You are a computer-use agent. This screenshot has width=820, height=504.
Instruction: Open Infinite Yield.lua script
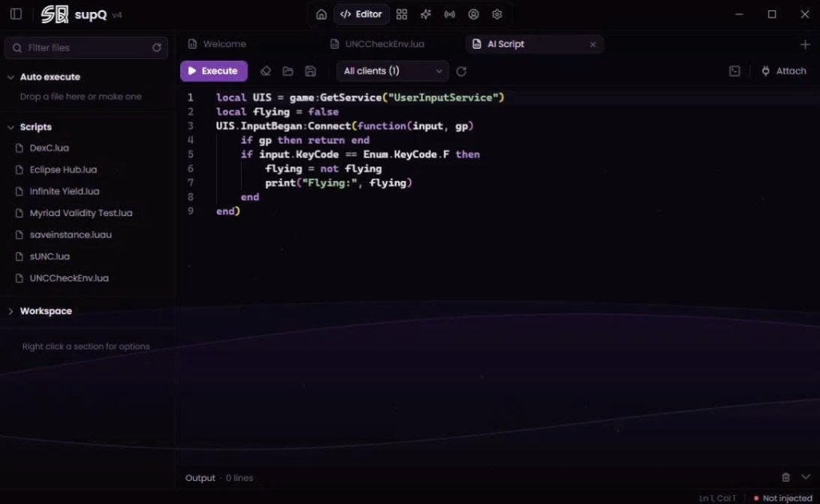pos(64,191)
